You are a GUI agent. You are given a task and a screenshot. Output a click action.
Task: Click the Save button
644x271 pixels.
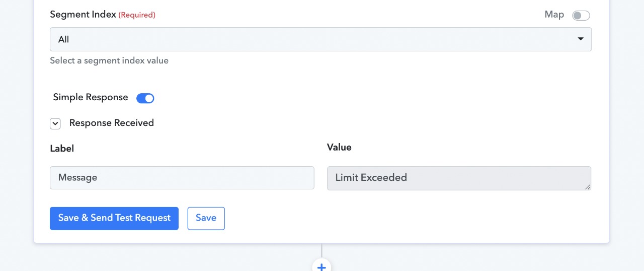[x=206, y=219]
